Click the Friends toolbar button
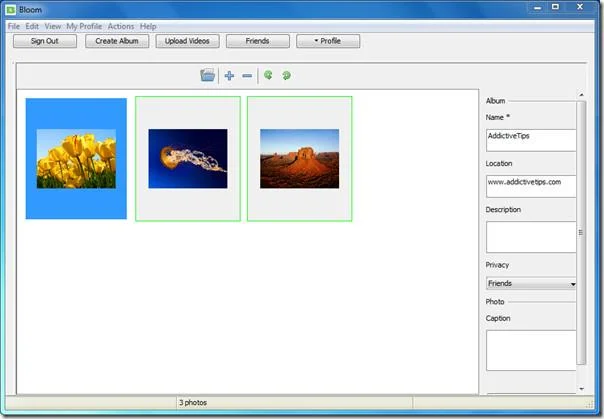Screen dimensions: 604x419 [257, 41]
